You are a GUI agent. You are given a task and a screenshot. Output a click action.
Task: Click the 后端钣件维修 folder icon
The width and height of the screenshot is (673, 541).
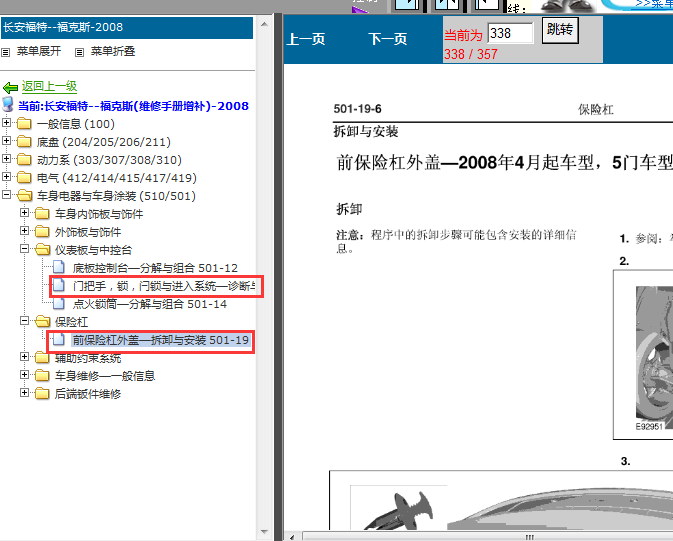coord(42,394)
